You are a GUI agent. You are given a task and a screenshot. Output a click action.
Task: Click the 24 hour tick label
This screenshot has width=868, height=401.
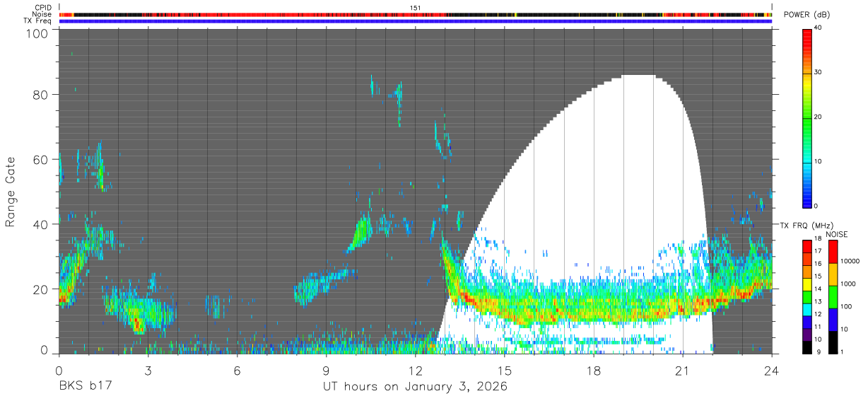[772, 370]
